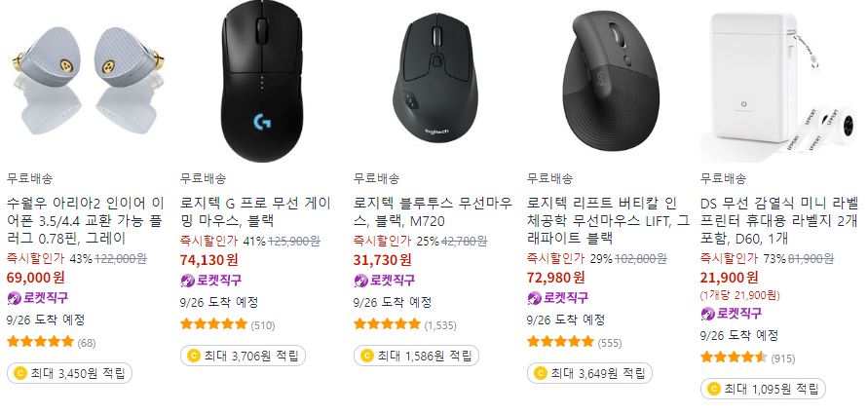The width and height of the screenshot is (868, 414).
Task: Click 로켓직구 badge under the 74,130원 price
Action: click(211, 281)
